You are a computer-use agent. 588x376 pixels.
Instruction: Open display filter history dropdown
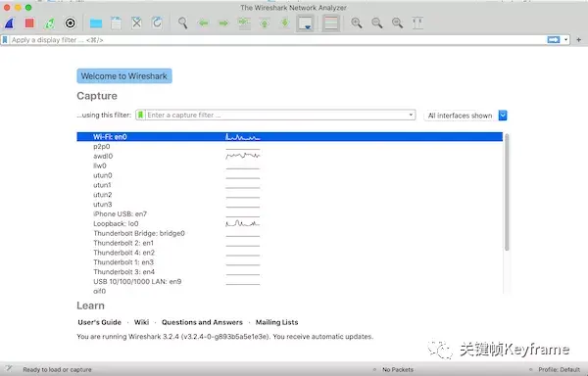coord(565,40)
